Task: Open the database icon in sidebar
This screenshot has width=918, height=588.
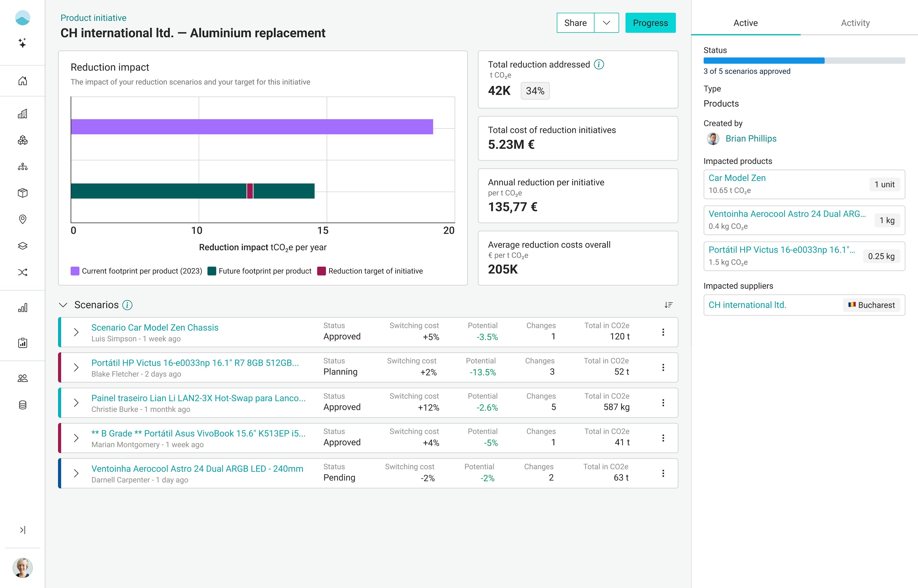Action: click(x=22, y=405)
